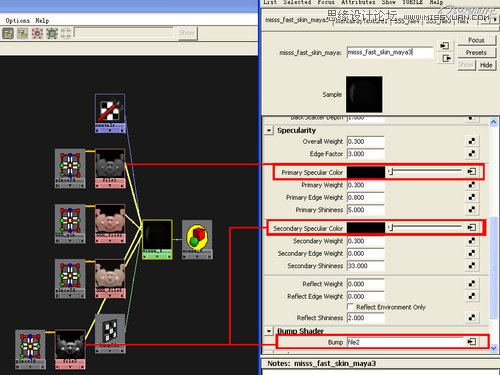The height and width of the screenshot is (375, 500).
Task: Click the Primary Shininess value field
Action: coord(365,210)
